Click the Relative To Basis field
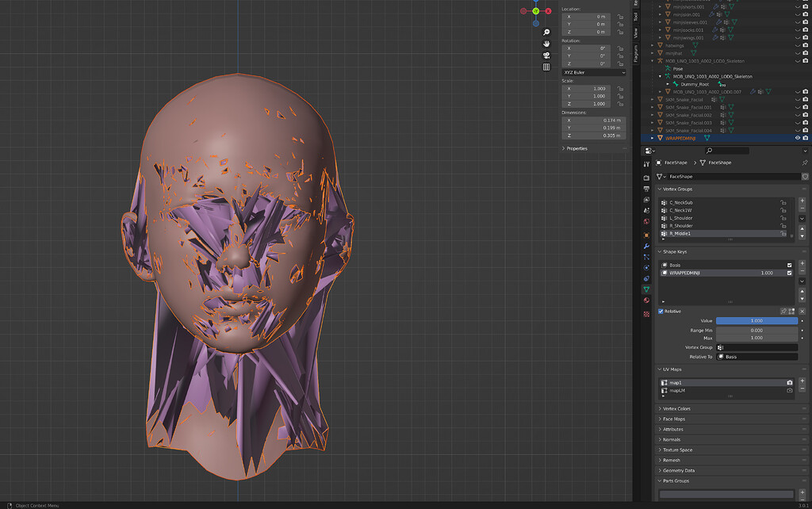Viewport: 812px width, 509px height. (756, 357)
